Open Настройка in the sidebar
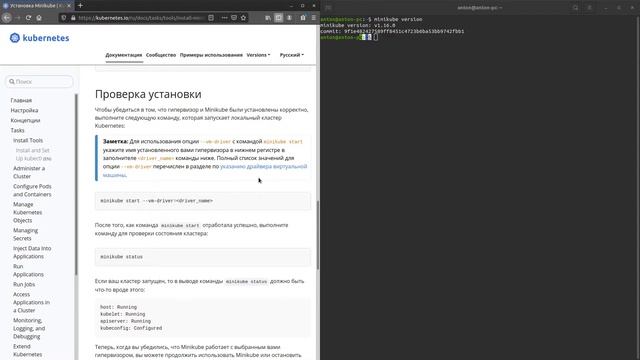 pos(24,110)
